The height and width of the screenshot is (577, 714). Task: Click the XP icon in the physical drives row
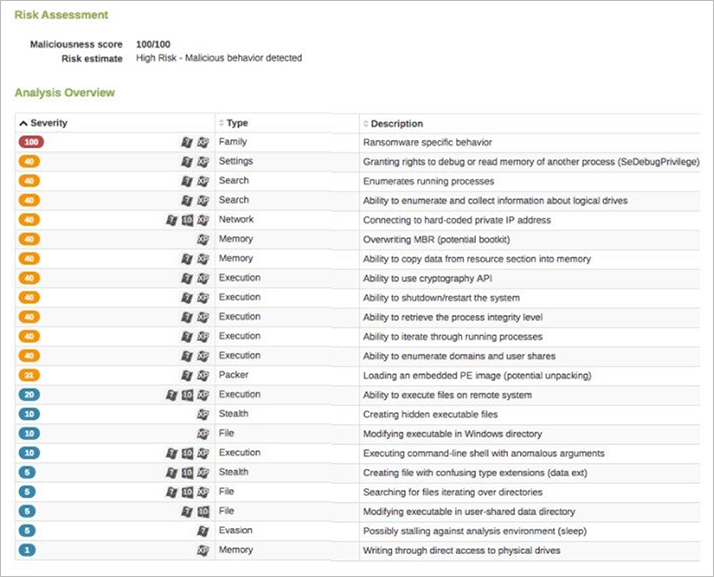click(x=203, y=550)
